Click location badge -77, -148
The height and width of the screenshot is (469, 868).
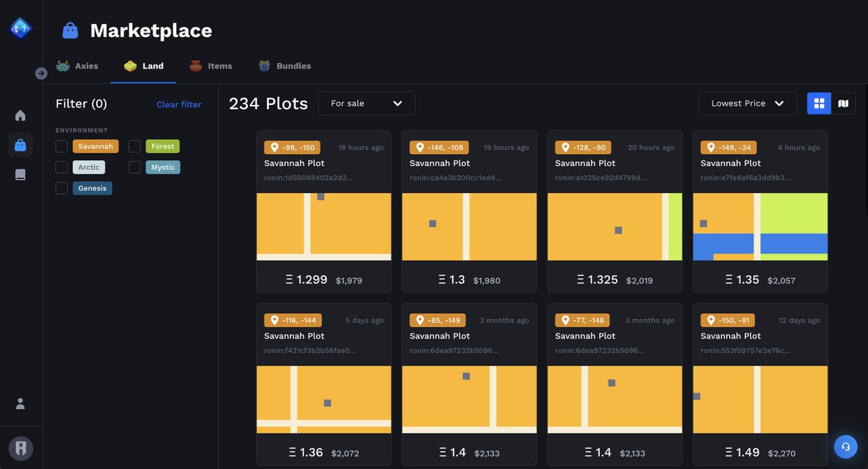coord(582,321)
